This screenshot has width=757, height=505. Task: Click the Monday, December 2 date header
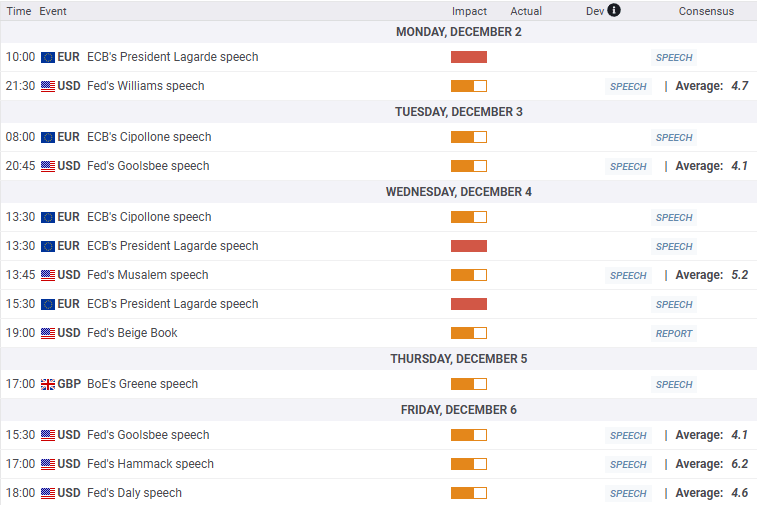[459, 32]
